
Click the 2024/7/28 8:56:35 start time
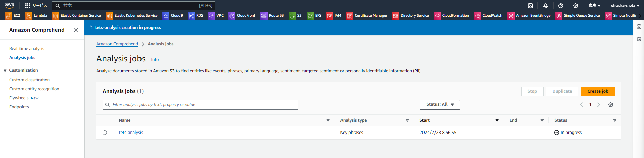point(438,133)
